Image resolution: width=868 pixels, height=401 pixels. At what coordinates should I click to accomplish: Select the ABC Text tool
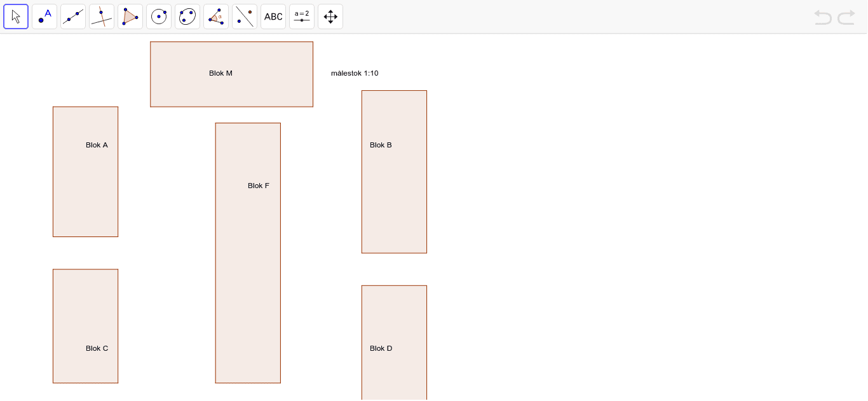point(273,17)
